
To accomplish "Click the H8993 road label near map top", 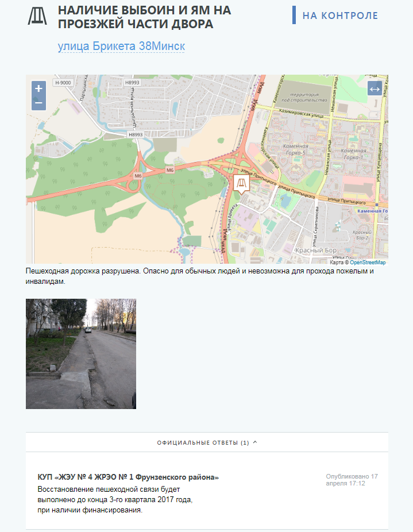I will click(133, 83).
